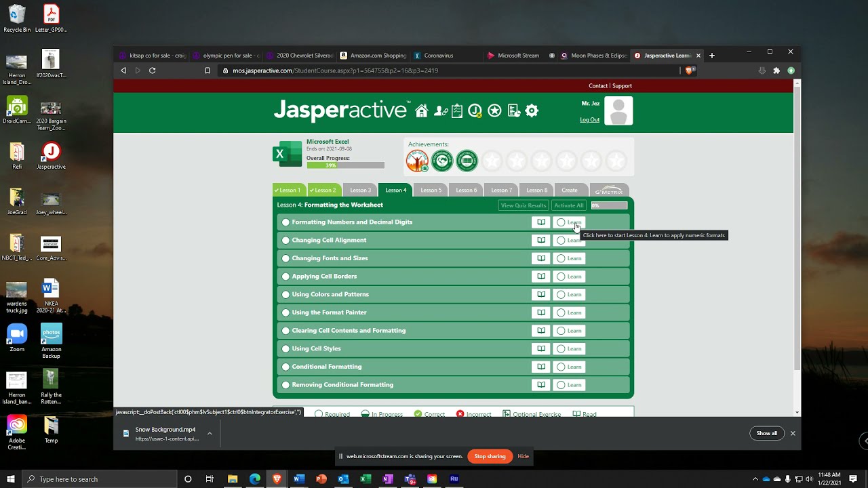Open Zoom desktop shortcut

pyautogui.click(x=17, y=338)
